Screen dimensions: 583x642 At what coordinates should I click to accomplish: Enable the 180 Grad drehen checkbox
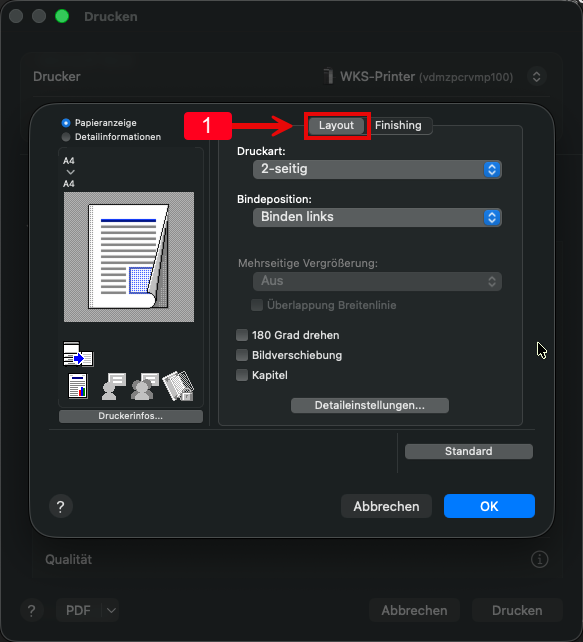pyautogui.click(x=242, y=335)
